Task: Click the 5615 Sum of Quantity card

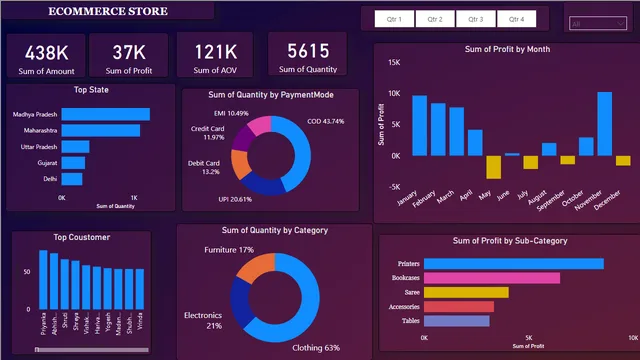Action: coord(308,54)
